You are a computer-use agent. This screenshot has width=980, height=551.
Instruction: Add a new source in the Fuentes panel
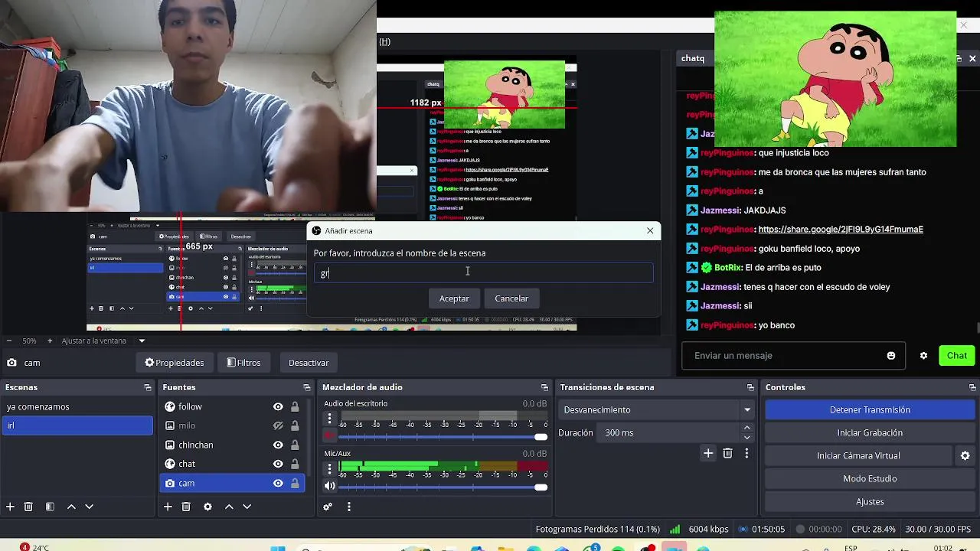pyautogui.click(x=168, y=507)
